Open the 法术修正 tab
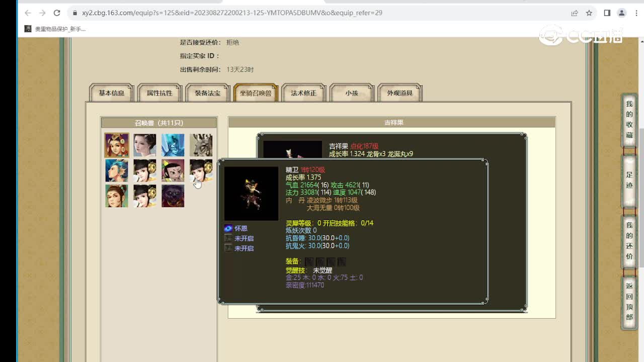The height and width of the screenshot is (362, 644). click(304, 93)
